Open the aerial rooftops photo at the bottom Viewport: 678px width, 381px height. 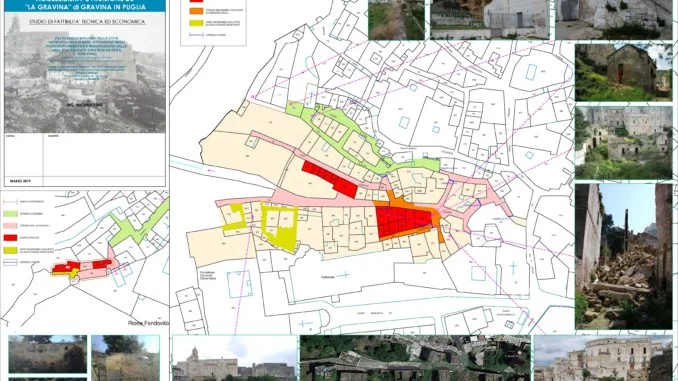[415, 358]
